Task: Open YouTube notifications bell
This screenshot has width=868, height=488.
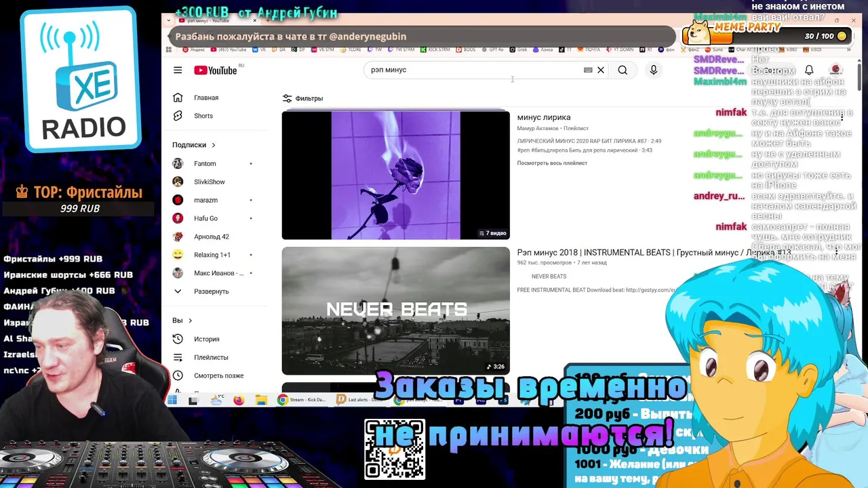Action: coord(809,70)
